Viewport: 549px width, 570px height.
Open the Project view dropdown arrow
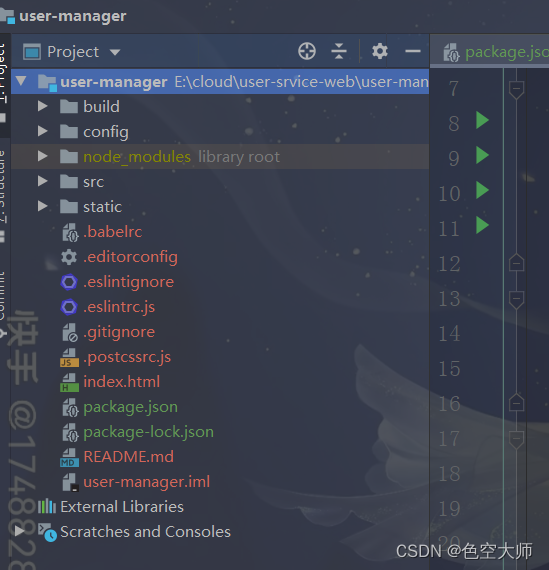coord(115,52)
